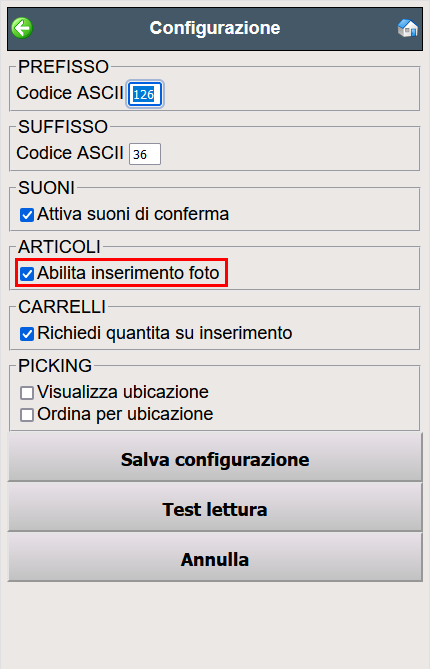Enable Visualizza ubicazione checkbox
The width and height of the screenshot is (430, 669).
pyautogui.click(x=27, y=393)
